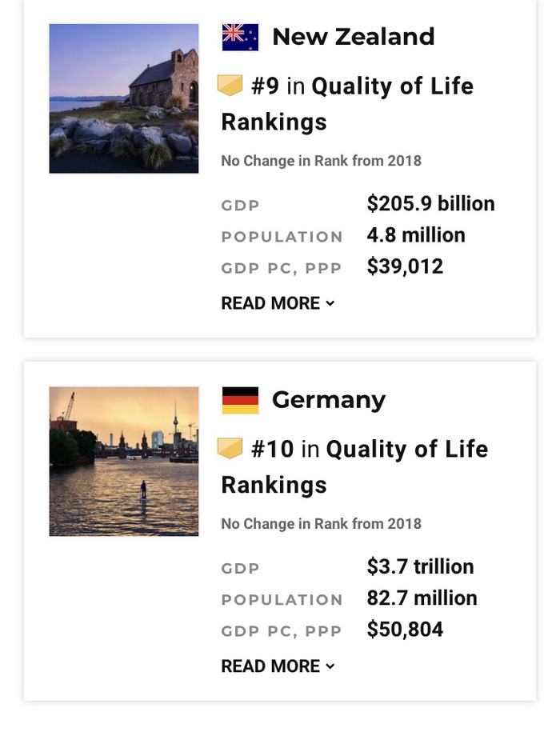Click New Zealand's 4.8 million population value
560x732 pixels.
point(416,235)
